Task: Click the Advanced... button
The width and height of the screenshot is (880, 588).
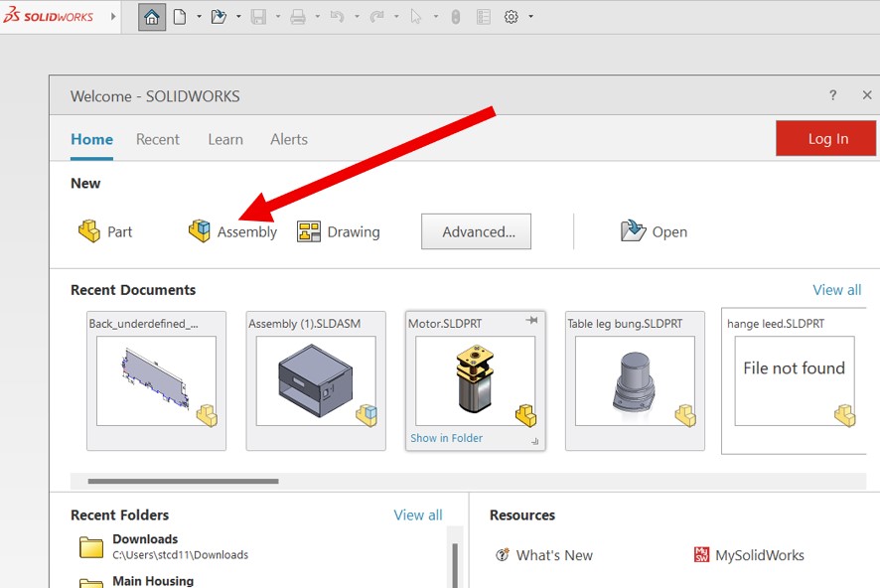Action: (477, 231)
